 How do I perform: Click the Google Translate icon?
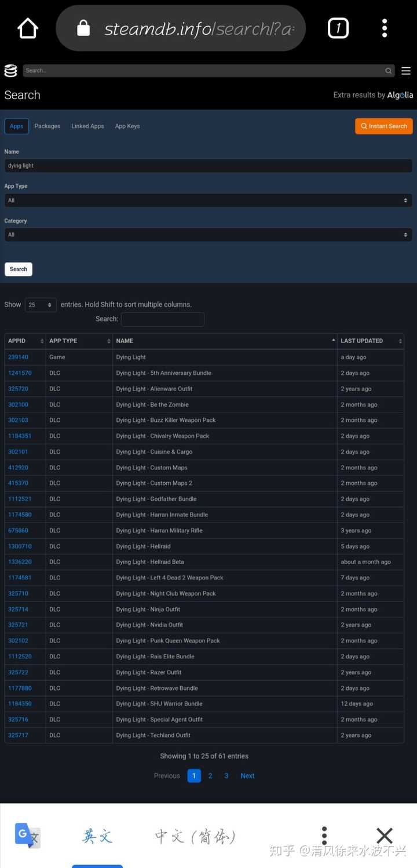[27, 836]
